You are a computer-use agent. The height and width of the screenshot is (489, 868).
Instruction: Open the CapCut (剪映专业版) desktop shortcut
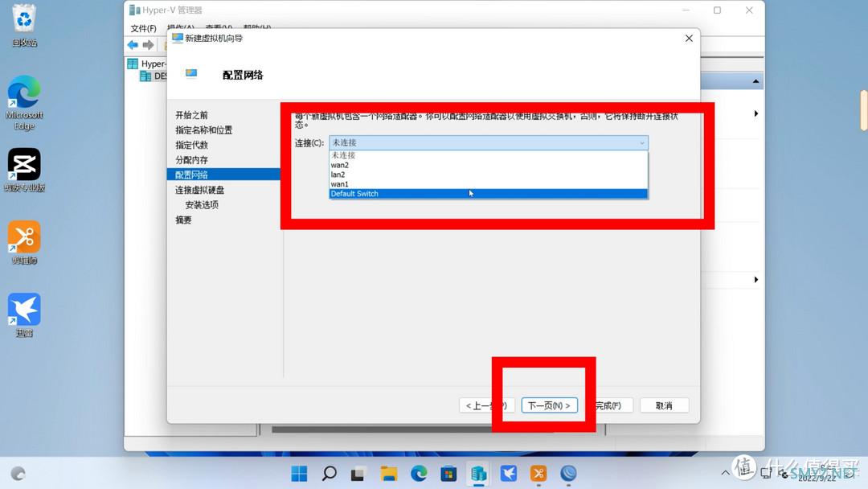(x=24, y=165)
